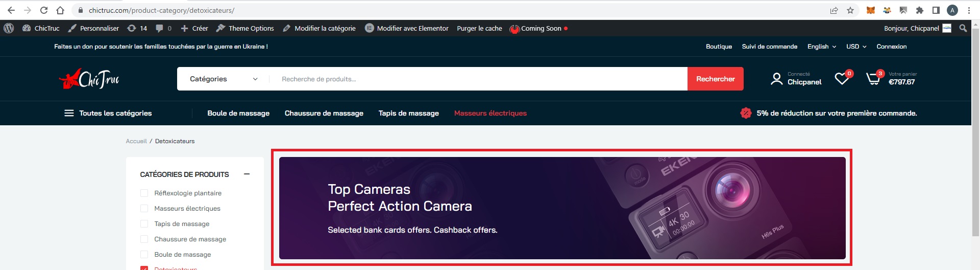Click the cart total €797.67

click(901, 82)
